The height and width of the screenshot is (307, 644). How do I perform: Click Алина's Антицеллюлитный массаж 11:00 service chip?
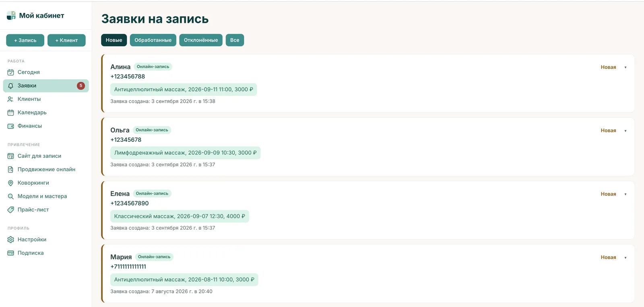tap(184, 89)
